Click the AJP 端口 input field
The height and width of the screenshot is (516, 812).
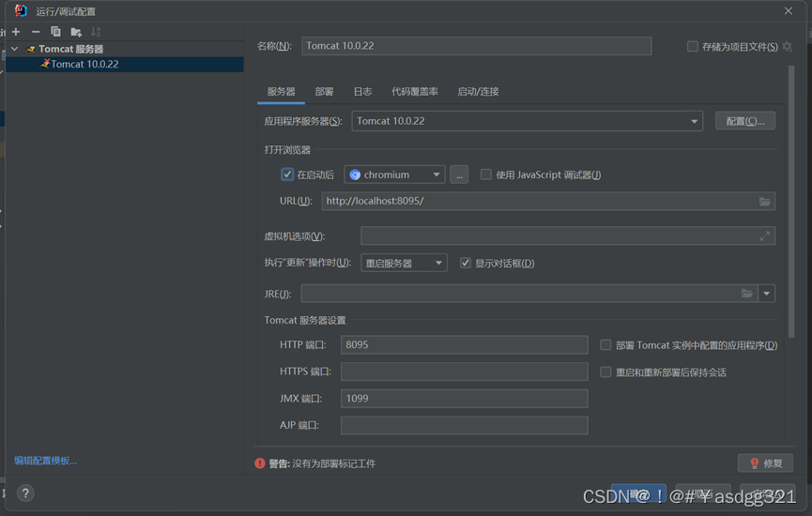click(465, 425)
